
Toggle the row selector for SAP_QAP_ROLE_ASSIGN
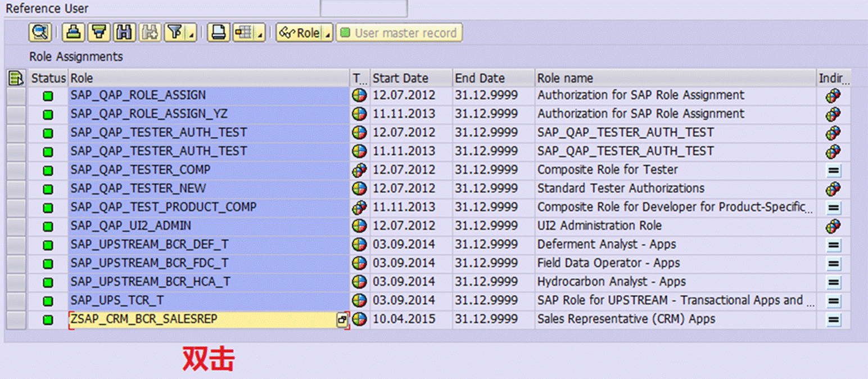coord(16,96)
